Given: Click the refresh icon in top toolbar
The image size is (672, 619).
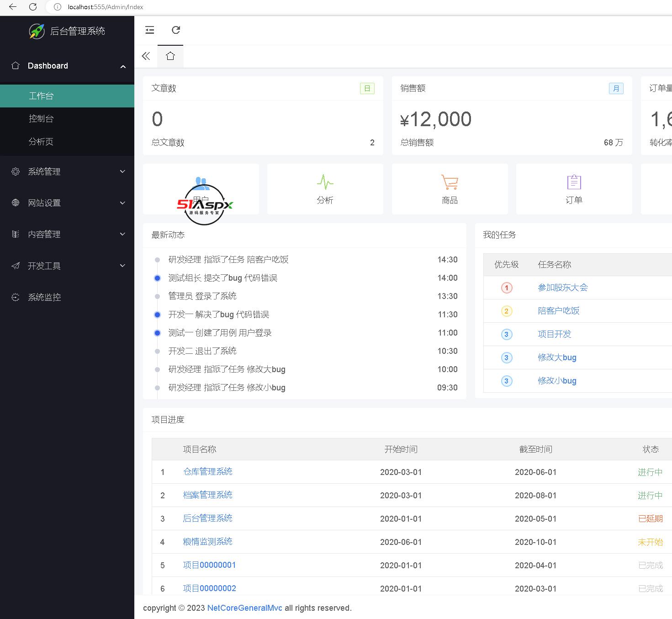Looking at the screenshot, I should pyautogui.click(x=176, y=30).
